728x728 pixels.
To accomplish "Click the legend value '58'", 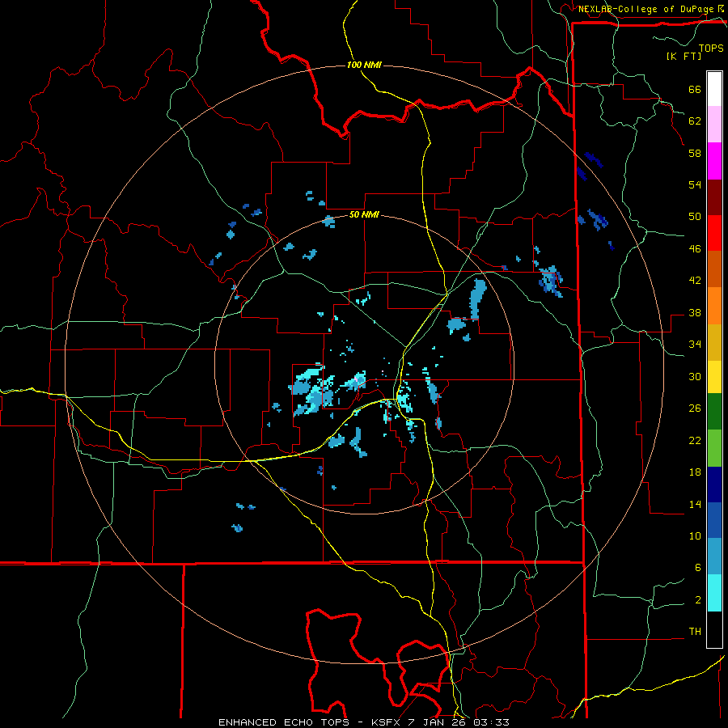I will (x=695, y=153).
